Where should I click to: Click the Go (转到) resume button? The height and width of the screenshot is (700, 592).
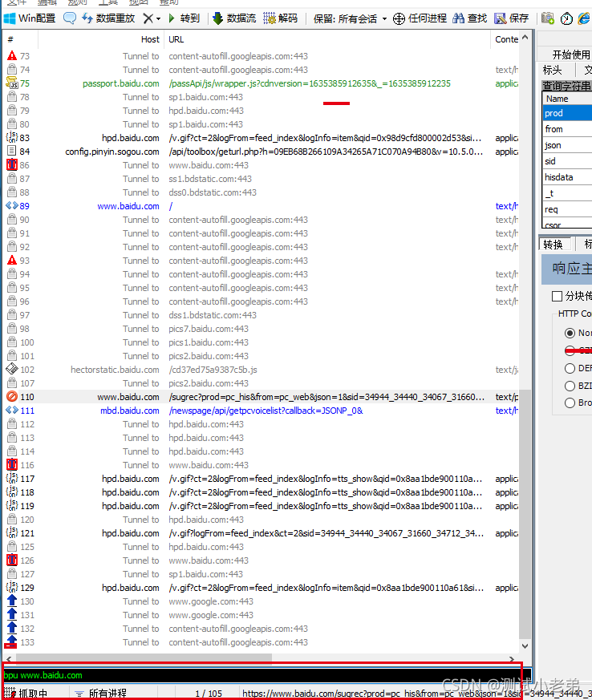[184, 18]
